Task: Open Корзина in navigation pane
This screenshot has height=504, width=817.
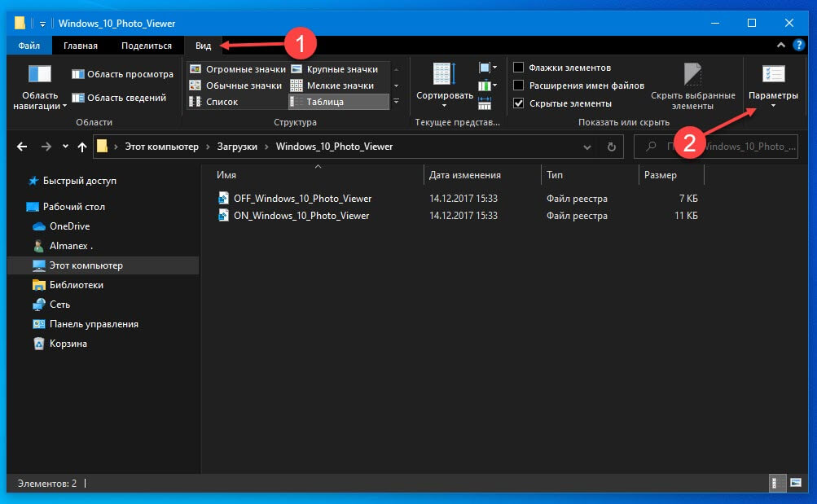Action: (68, 344)
